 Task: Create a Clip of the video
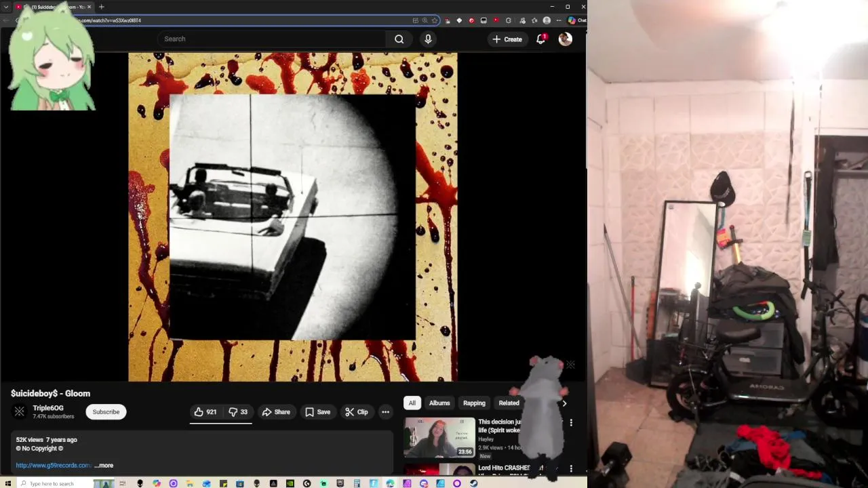tap(357, 411)
